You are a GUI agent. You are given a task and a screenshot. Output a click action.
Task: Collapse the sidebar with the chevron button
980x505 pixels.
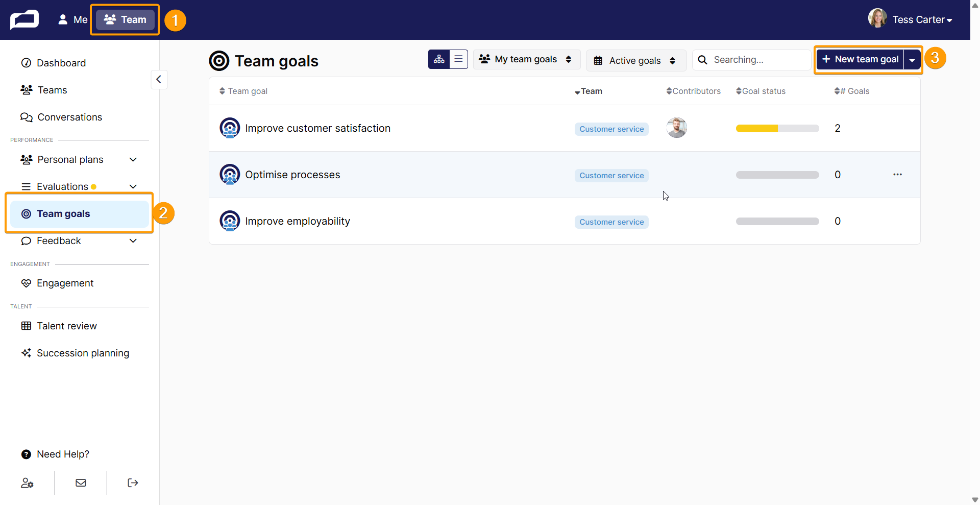point(159,79)
